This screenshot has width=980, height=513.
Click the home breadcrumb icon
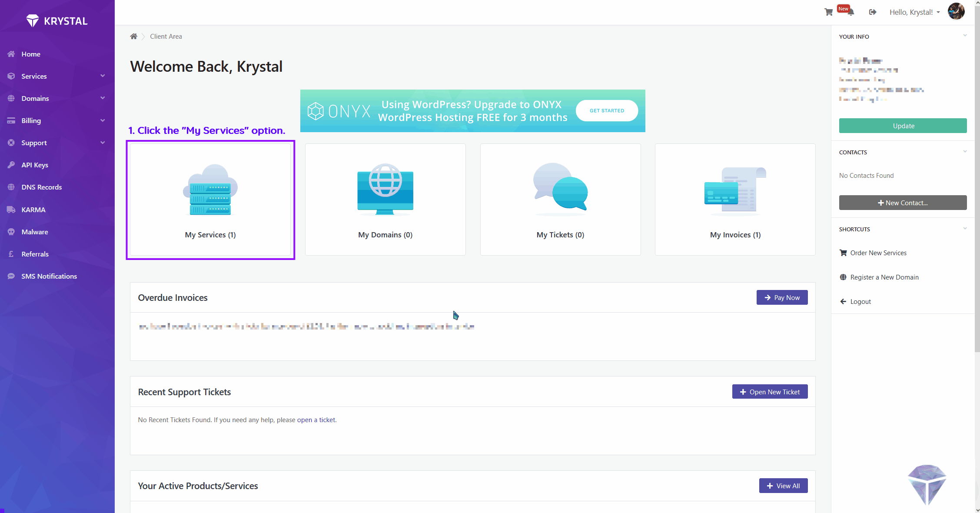(x=133, y=37)
